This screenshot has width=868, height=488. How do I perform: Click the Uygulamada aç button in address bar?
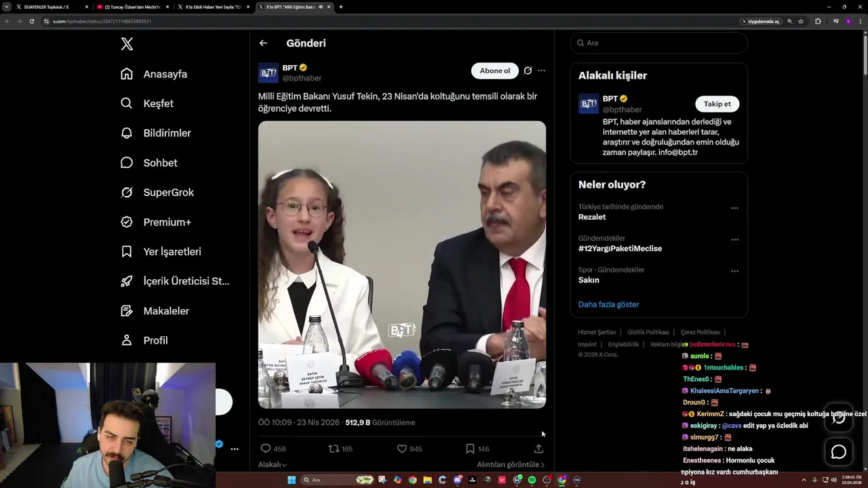[760, 21]
